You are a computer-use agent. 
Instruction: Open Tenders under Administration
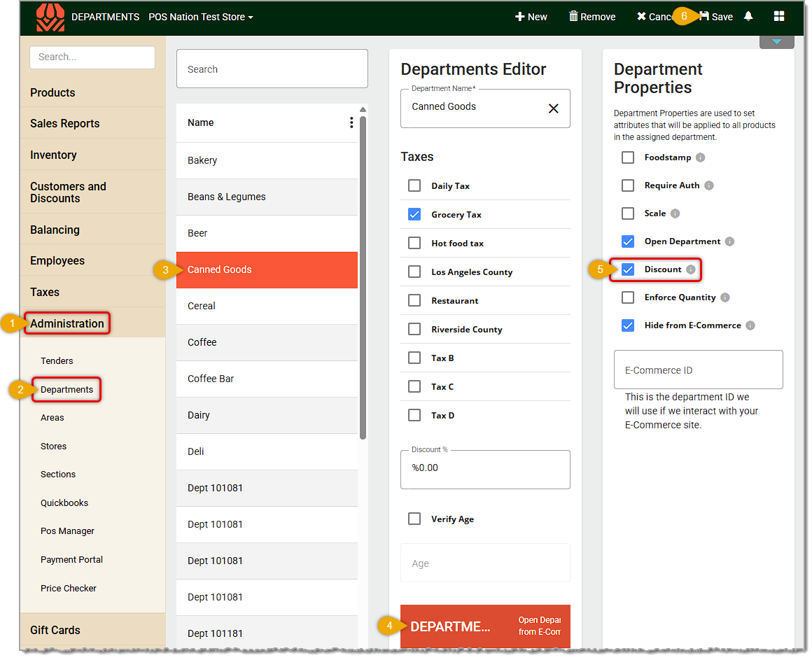[57, 361]
